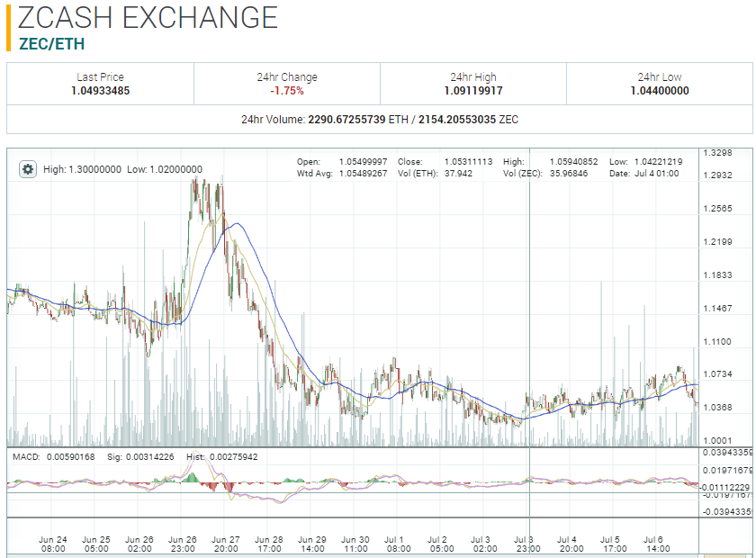Screen dimensions: 756x558
Task: Click price axis label 1.3298
Action: (717, 153)
